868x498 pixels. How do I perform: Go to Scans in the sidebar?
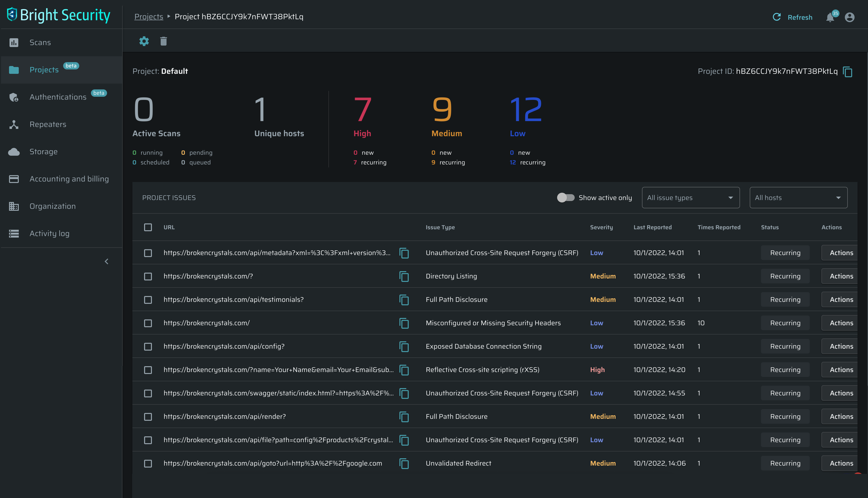[40, 42]
